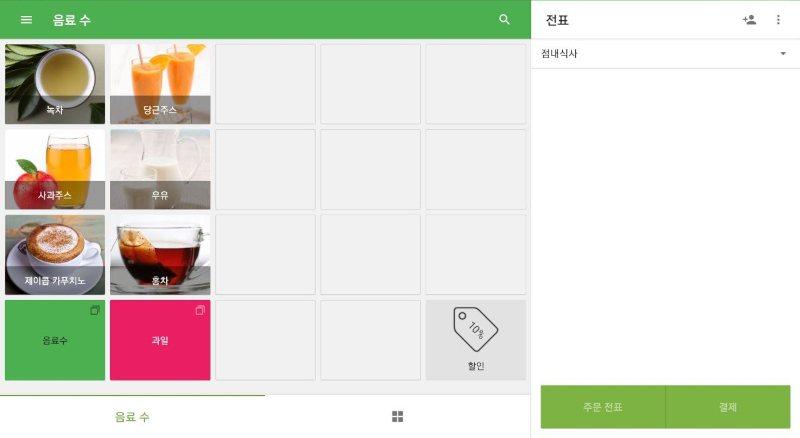Open the hamburger navigation menu
This screenshot has width=800, height=438.
pos(26,19)
